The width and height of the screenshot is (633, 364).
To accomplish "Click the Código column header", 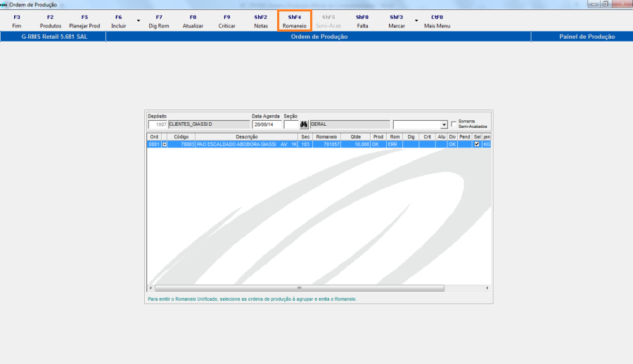I will pyautogui.click(x=181, y=137).
